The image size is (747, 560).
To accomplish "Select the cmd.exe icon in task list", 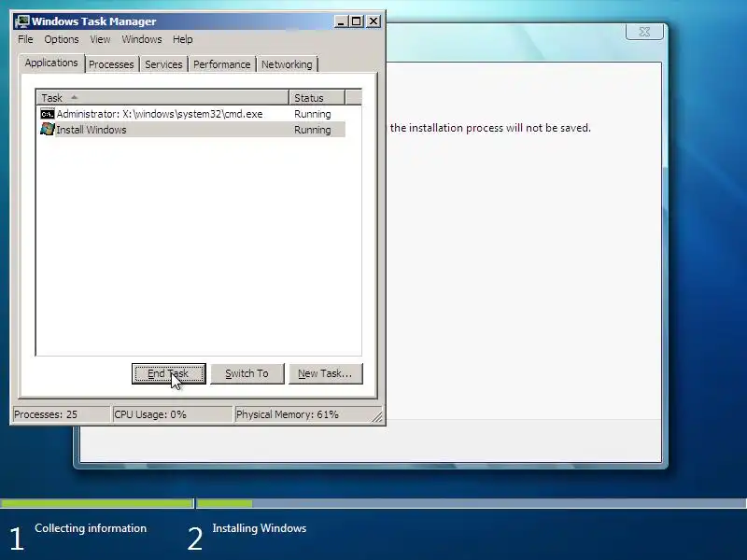I will (x=48, y=114).
